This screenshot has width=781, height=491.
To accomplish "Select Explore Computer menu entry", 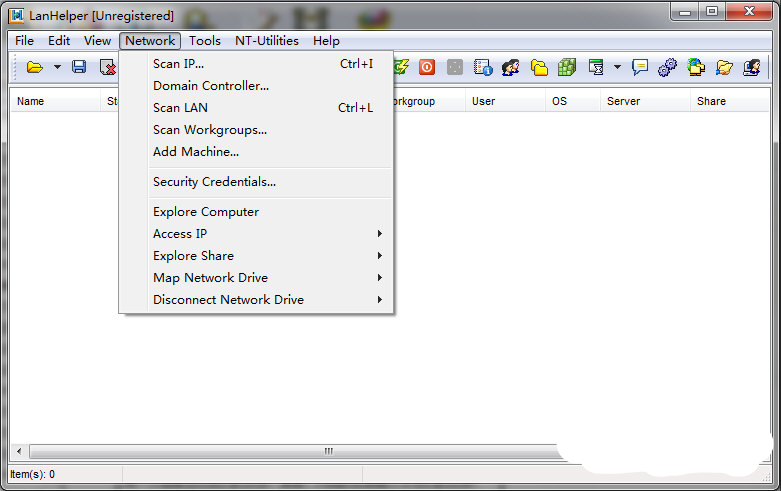I will (257, 212).
